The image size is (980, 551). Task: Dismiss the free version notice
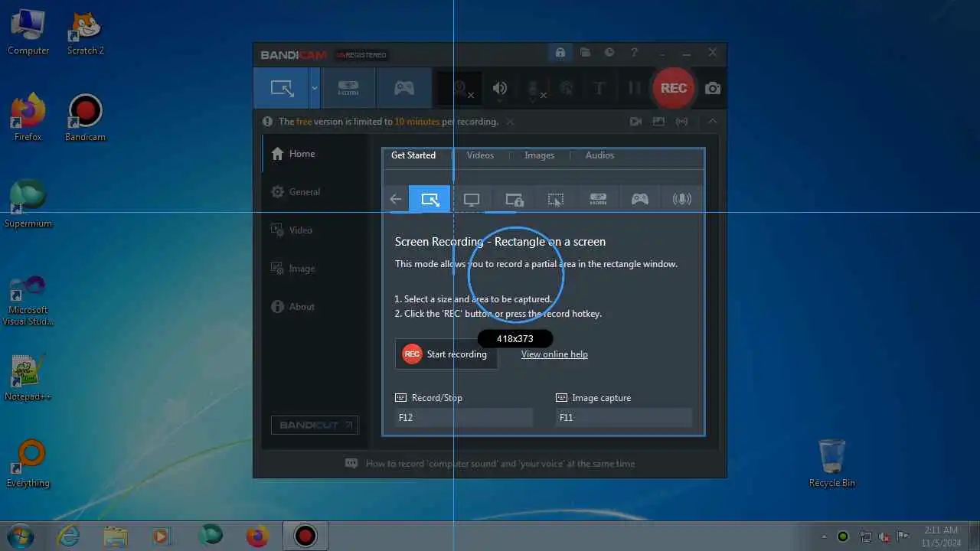pos(510,122)
